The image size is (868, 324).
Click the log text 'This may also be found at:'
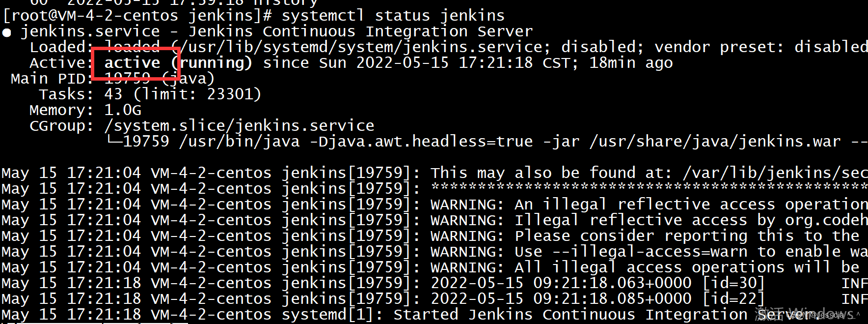coord(551,173)
